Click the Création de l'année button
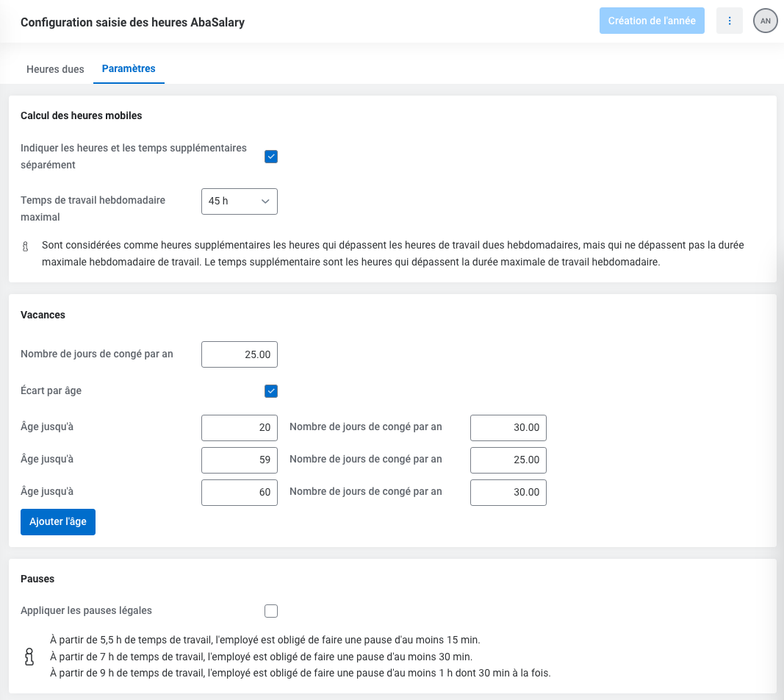Image resolution: width=784 pixels, height=700 pixels. (x=652, y=21)
